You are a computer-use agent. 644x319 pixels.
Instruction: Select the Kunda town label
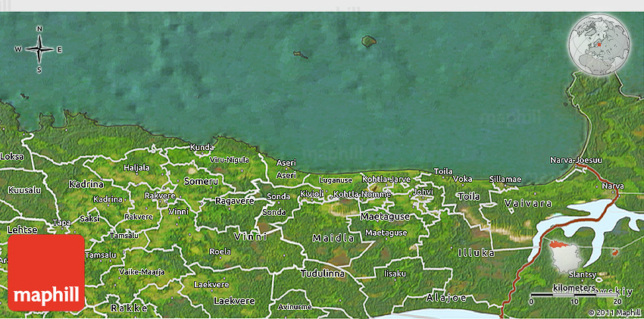[x=202, y=146]
